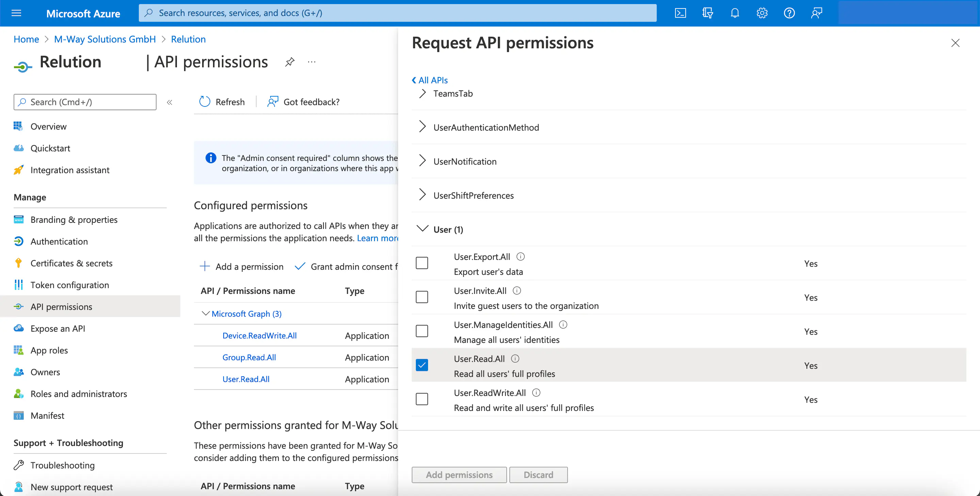The image size is (980, 496).
Task: Check the User.Export.All permission checkbox
Action: click(422, 263)
